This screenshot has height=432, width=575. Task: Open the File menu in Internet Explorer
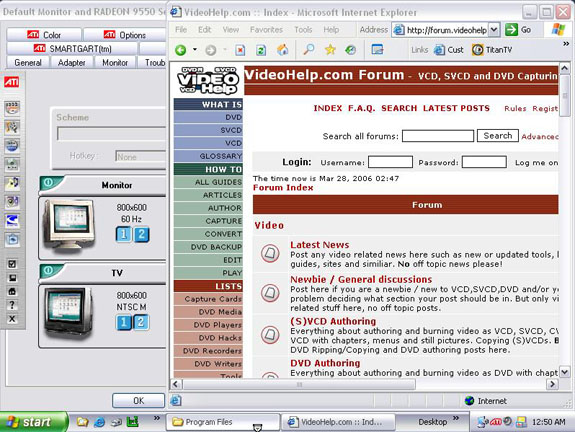click(x=181, y=30)
